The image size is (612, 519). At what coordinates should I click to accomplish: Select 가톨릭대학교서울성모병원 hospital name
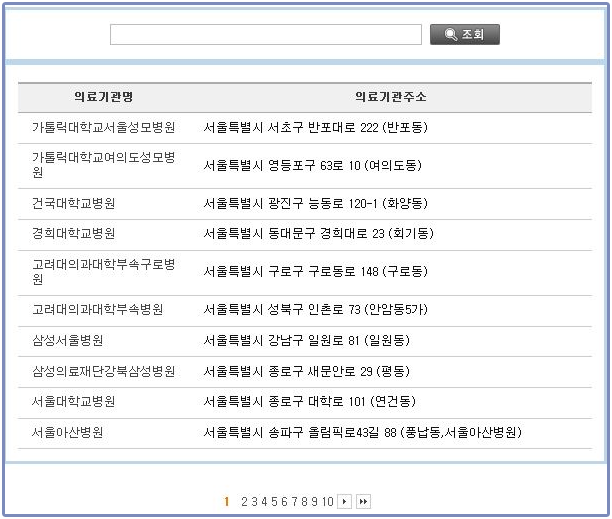[103, 127]
